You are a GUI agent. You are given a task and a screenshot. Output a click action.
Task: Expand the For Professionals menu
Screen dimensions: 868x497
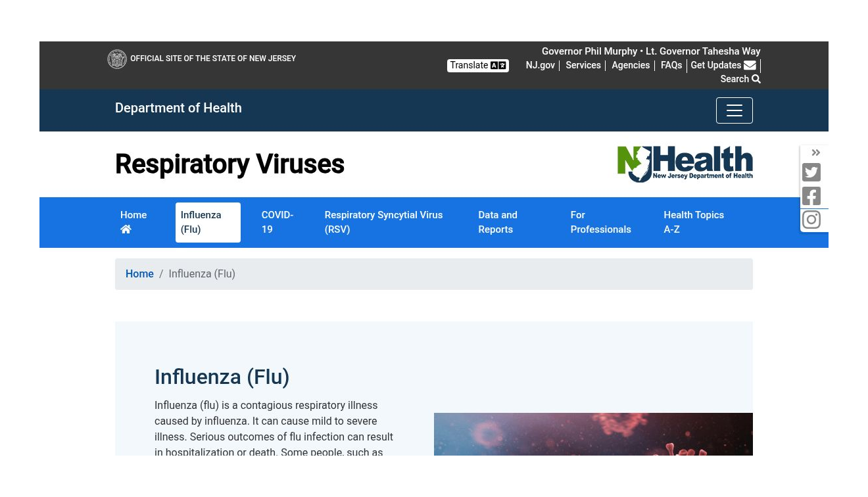[600, 222]
